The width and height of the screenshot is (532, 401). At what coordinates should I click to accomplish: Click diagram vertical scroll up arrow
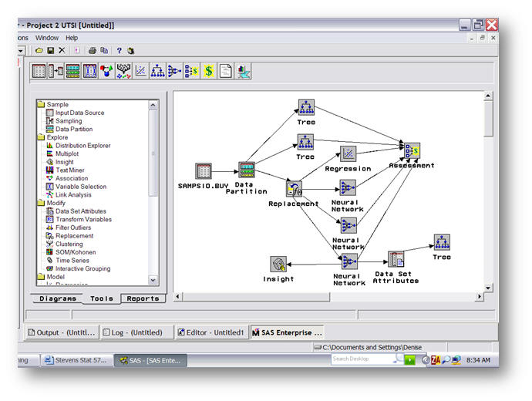point(488,96)
